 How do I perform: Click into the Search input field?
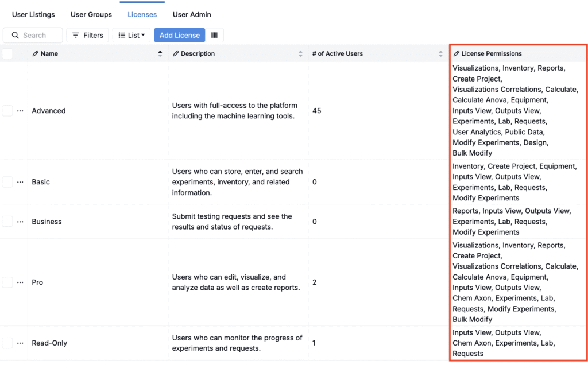[39, 35]
